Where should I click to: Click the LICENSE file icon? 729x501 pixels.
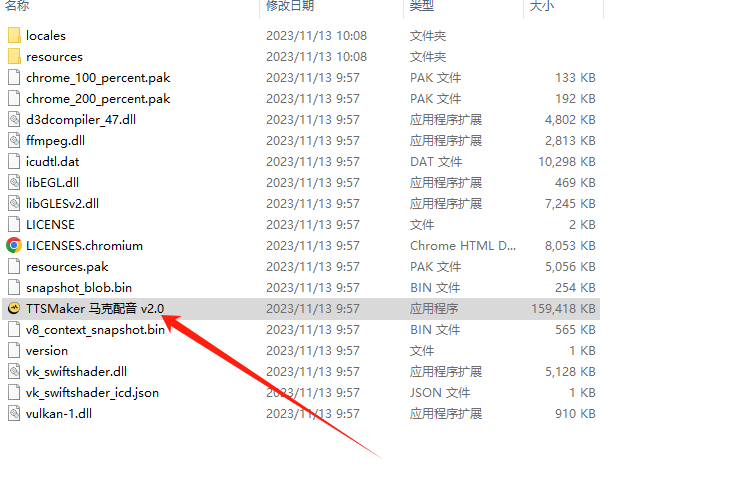[14, 224]
